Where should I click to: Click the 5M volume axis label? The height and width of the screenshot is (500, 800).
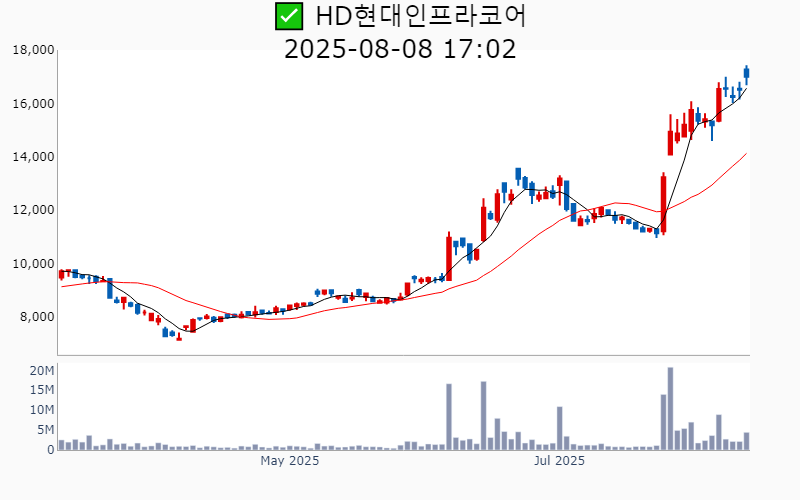coord(45,430)
